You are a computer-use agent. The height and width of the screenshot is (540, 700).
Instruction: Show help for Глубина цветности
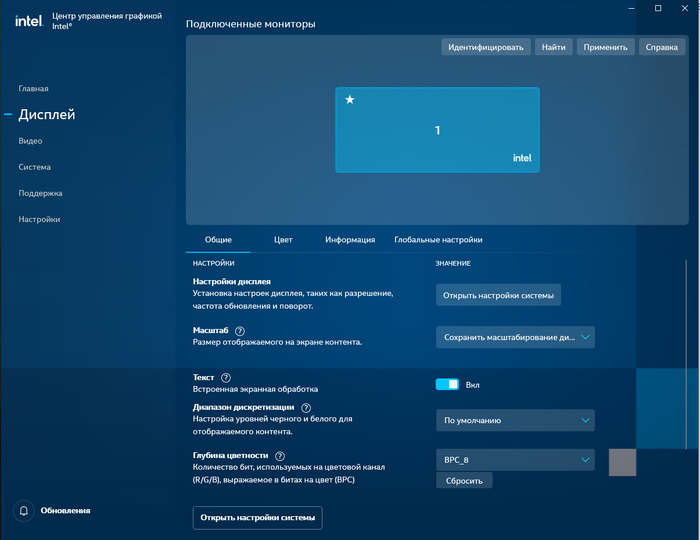[280, 456]
